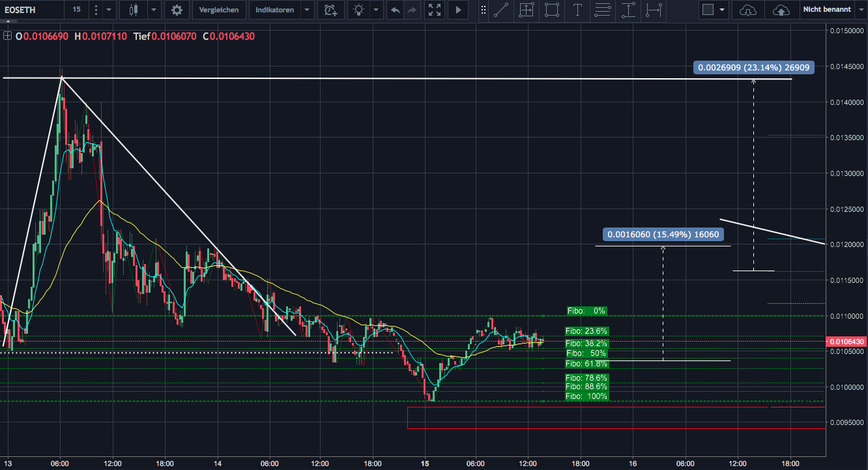Expand the indicator legend plus box

point(7,36)
